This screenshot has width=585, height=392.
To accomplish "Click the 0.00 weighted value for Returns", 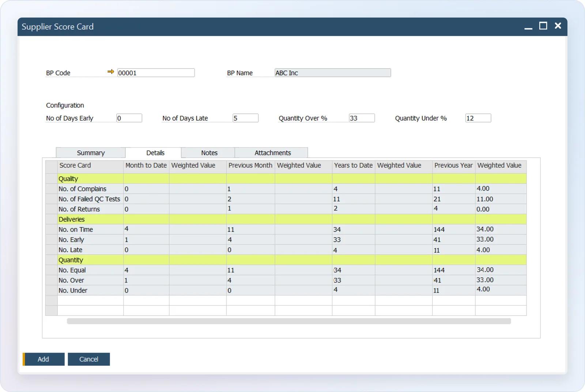I will coord(483,209).
